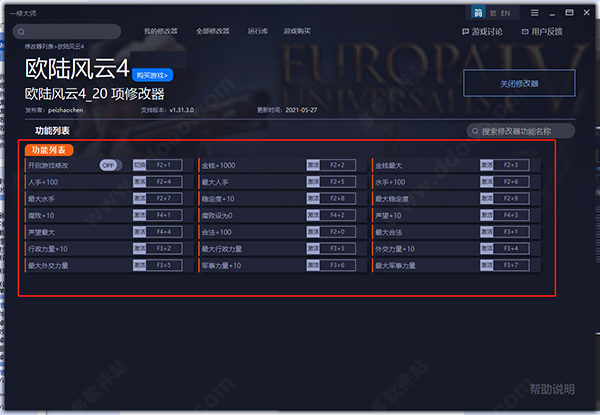The height and width of the screenshot is (415, 600).
Task: Click the chat bubble icon beside 游戏讨论
Action: tap(465, 32)
